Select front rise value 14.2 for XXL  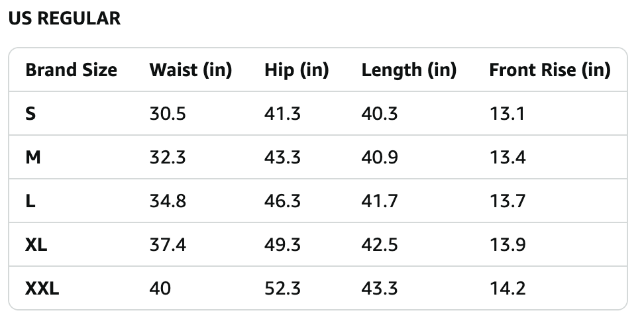click(508, 289)
